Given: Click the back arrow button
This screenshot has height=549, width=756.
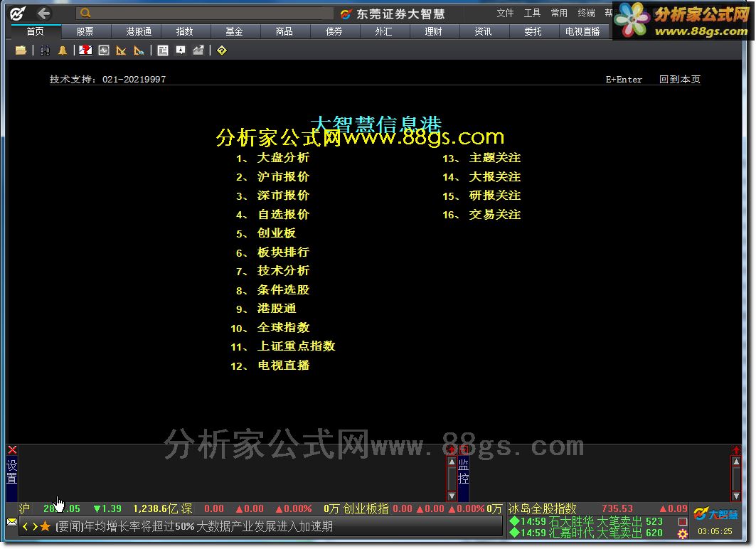Looking at the screenshot, I should pos(44,14).
